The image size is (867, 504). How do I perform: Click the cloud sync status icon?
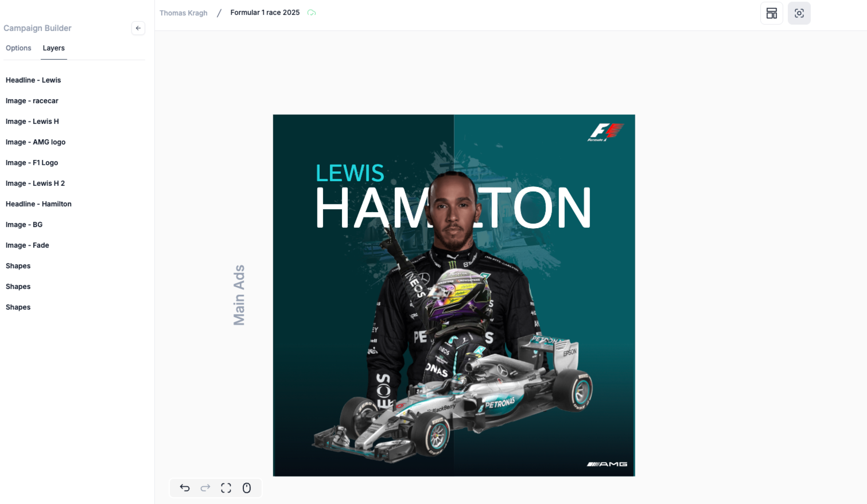[311, 13]
